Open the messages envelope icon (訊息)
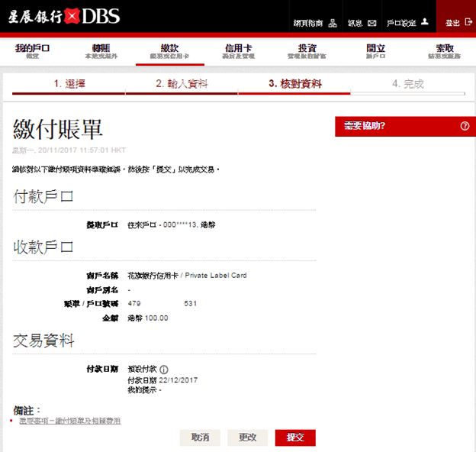 [372, 24]
